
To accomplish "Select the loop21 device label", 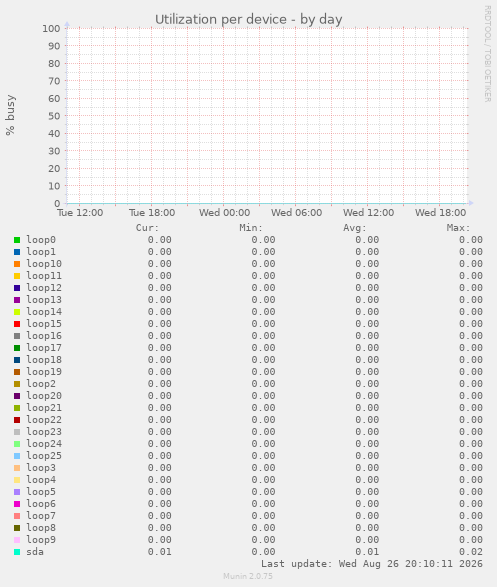I will 44,407.
